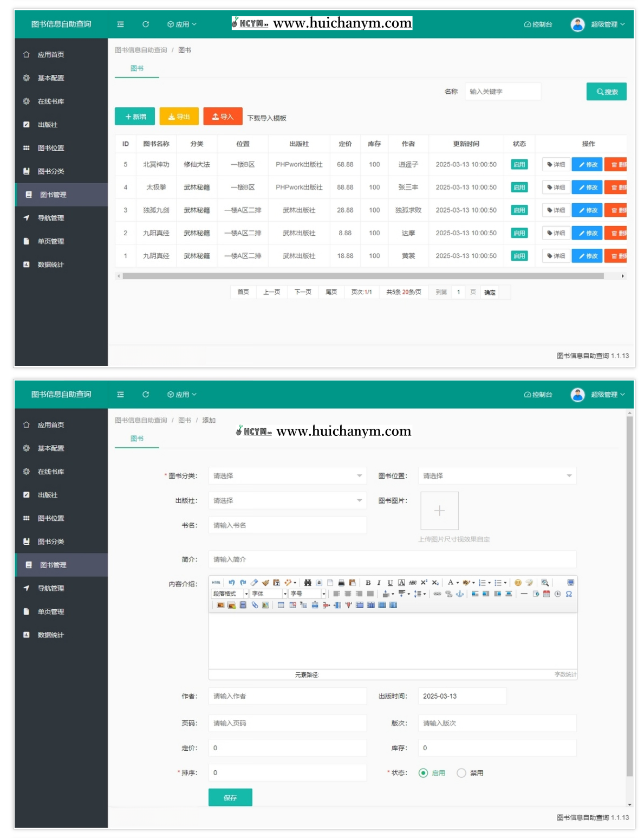Toggle bold formatting in the content editor
This screenshot has height=838, width=644.
pos(368,583)
